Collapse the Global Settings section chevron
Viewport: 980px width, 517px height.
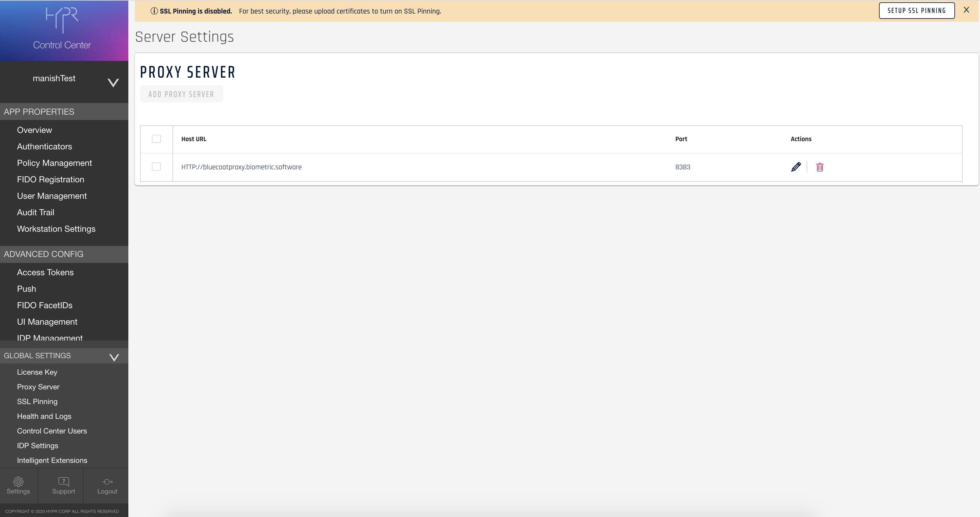(114, 357)
